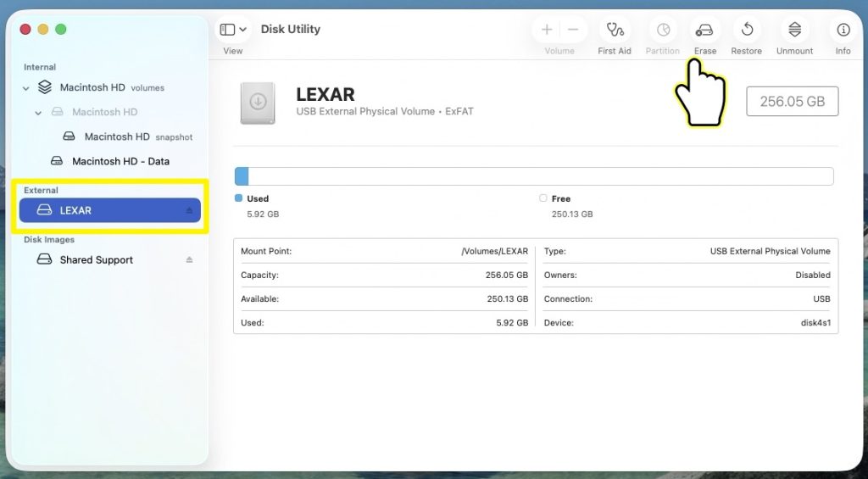Eject LEXAR drive from sidebar
The image size is (868, 479).
(x=190, y=211)
